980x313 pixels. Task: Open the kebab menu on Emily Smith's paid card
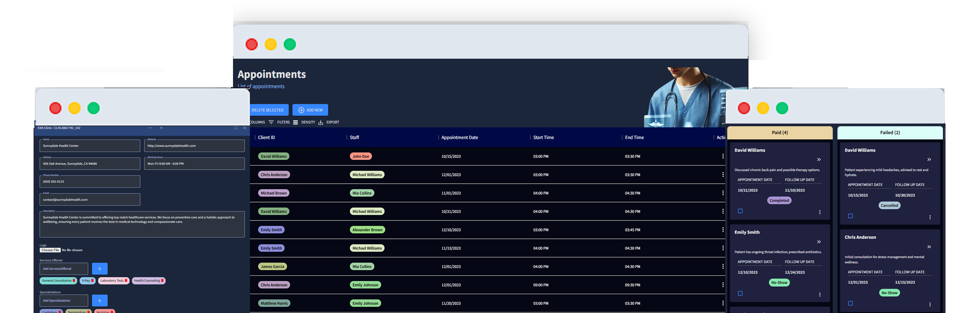pos(820,294)
